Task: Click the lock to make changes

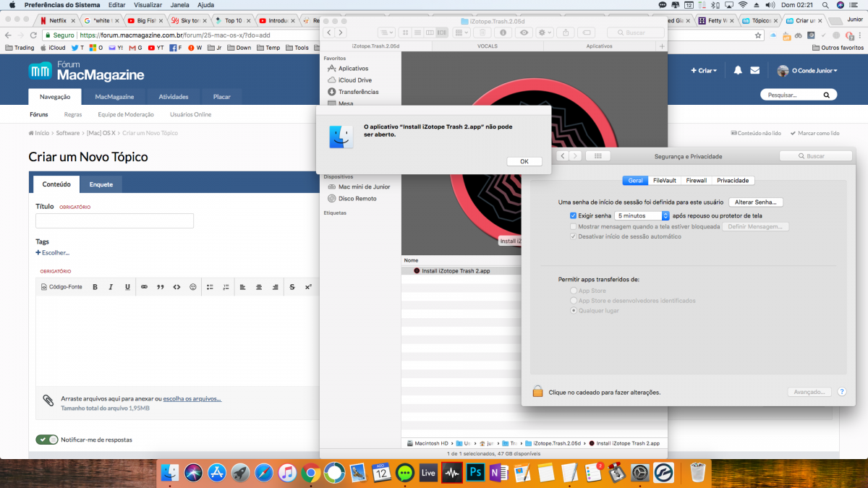Action: coord(537,391)
